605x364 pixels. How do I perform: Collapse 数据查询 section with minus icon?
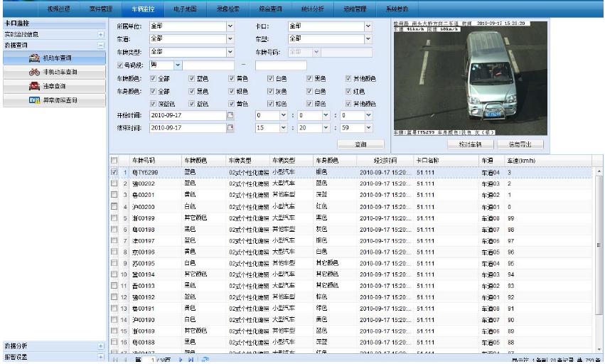coord(101,45)
